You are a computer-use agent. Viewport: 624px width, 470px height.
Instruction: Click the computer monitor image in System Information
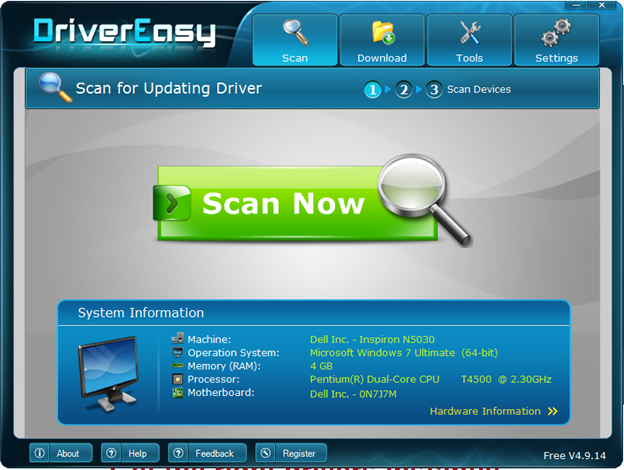pyautogui.click(x=108, y=373)
